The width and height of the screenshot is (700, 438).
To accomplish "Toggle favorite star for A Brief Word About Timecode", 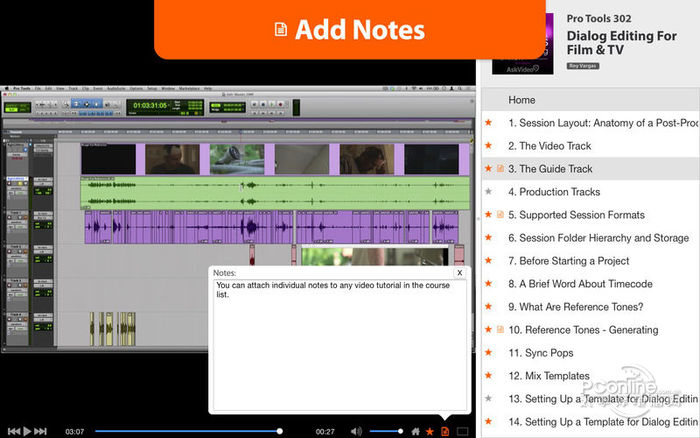I will click(x=488, y=283).
